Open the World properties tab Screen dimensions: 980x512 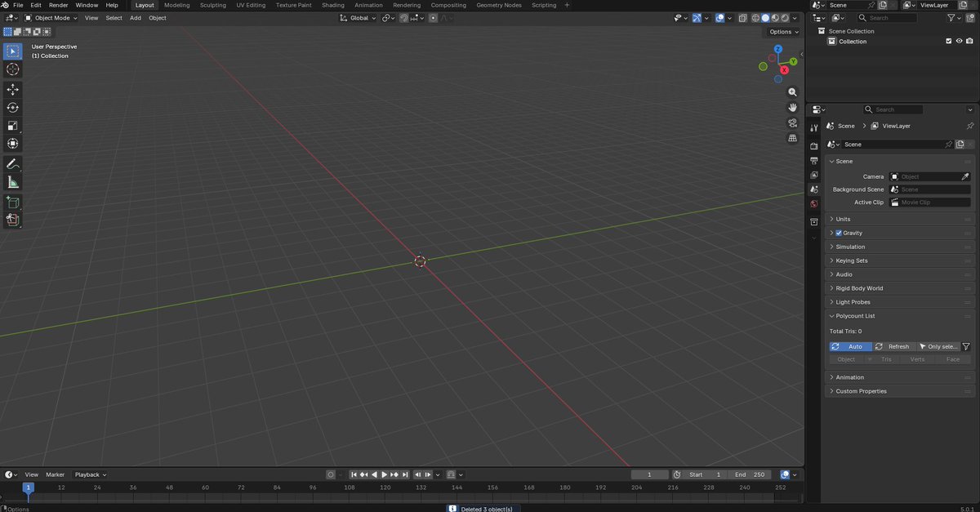click(x=814, y=204)
